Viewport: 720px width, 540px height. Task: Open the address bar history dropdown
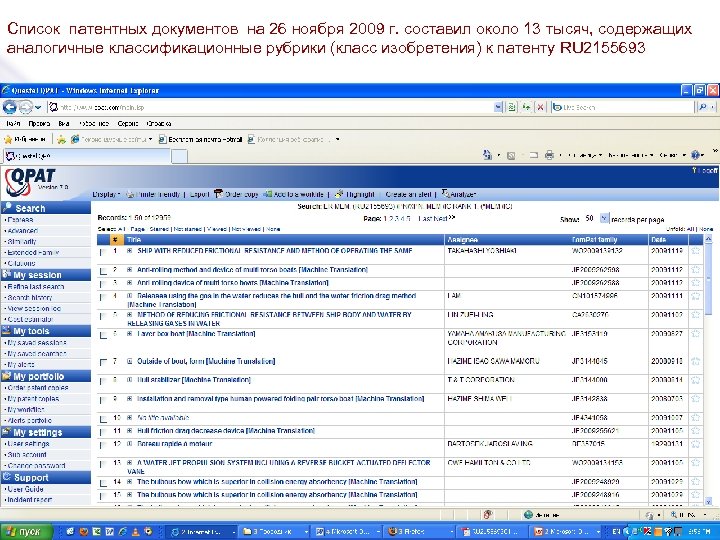498,107
